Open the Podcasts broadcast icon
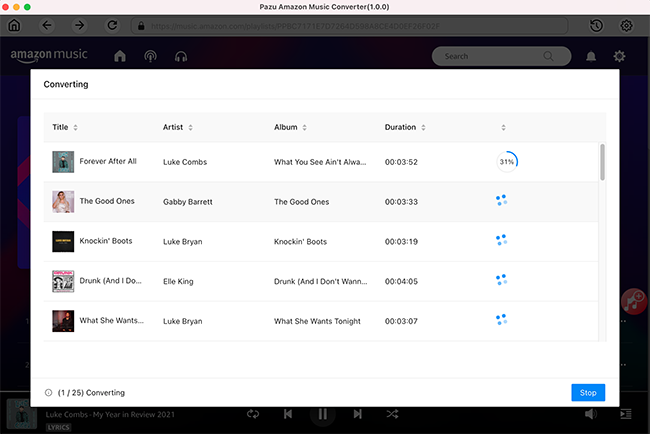This screenshot has width=650, height=434. (150, 56)
